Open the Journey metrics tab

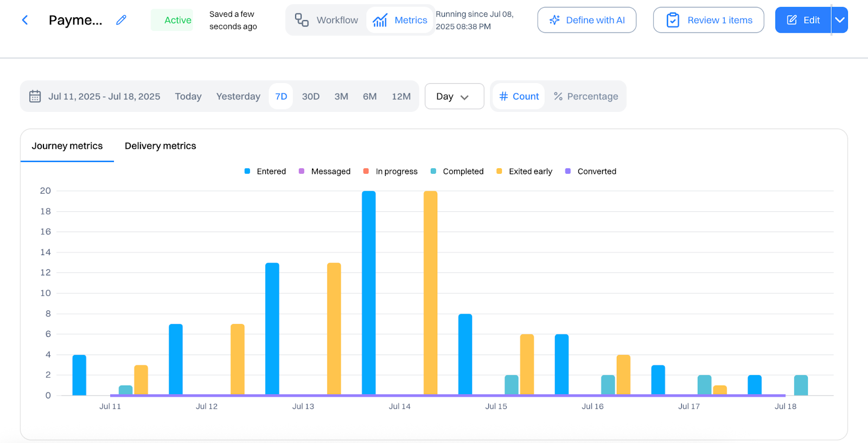(x=67, y=145)
